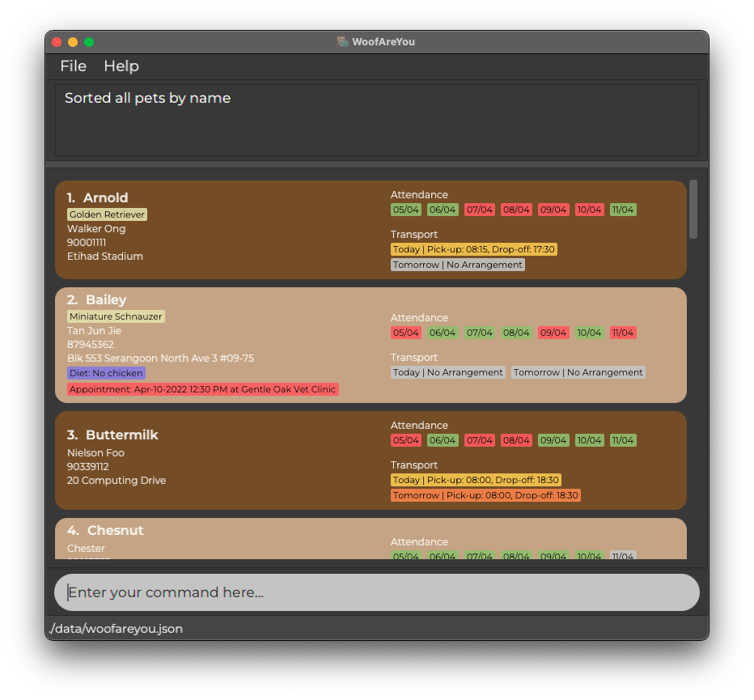Click Bailey's Gentle Oak Vet Clinic appointment tag
This screenshot has width=754, height=700.
[x=202, y=389]
